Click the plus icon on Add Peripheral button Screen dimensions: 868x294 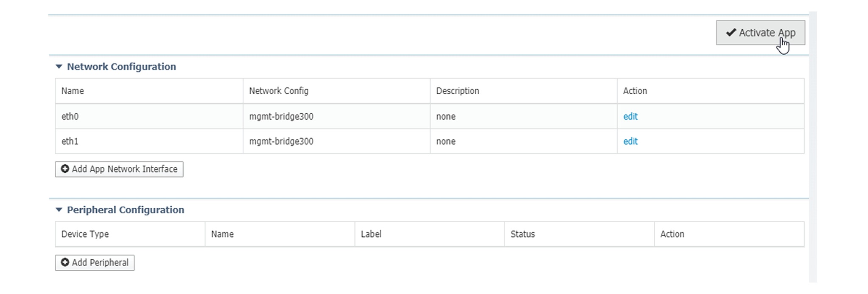click(x=65, y=262)
